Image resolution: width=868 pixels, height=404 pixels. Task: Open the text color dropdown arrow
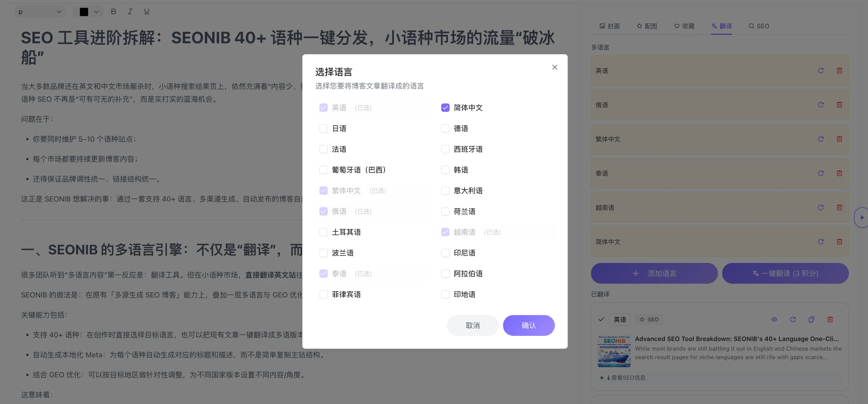[x=96, y=12]
